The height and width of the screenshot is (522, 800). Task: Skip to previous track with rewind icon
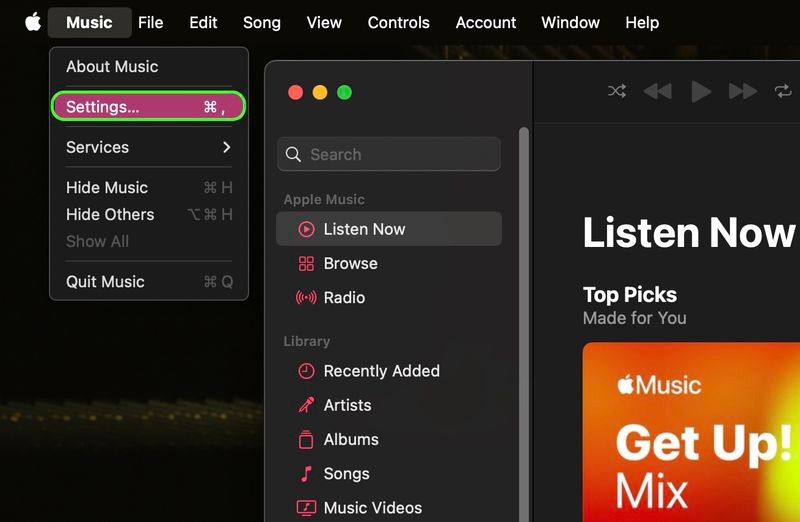click(x=657, y=92)
